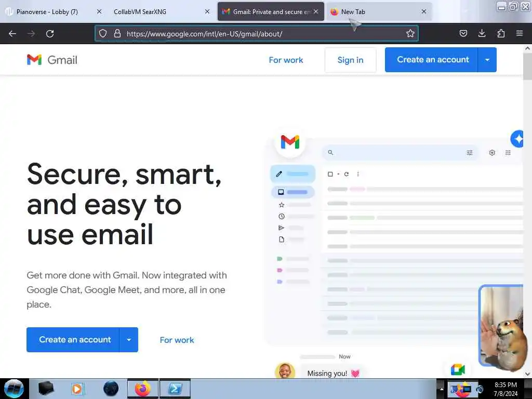
Task: Open the dark globe taskbar icon
Action: coord(111,389)
